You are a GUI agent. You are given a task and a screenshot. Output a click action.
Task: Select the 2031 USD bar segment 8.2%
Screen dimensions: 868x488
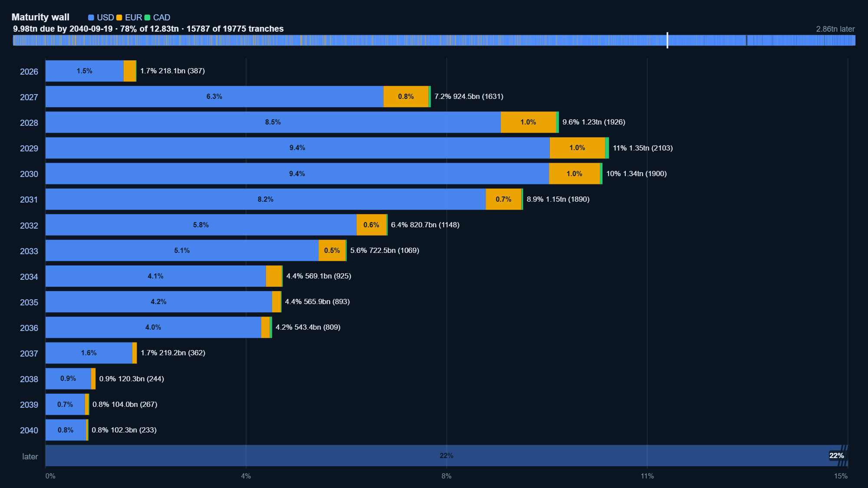pos(266,199)
